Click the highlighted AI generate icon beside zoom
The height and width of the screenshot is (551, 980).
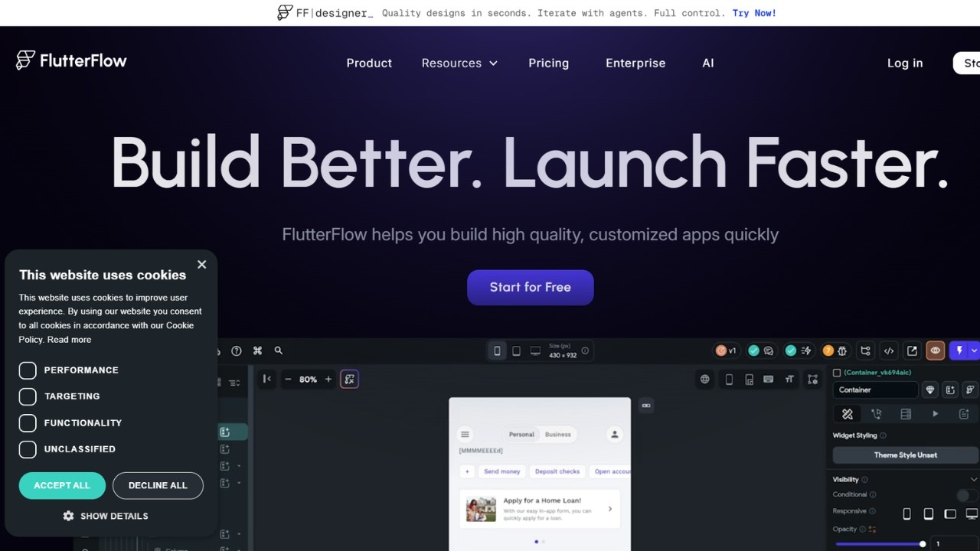(x=349, y=379)
